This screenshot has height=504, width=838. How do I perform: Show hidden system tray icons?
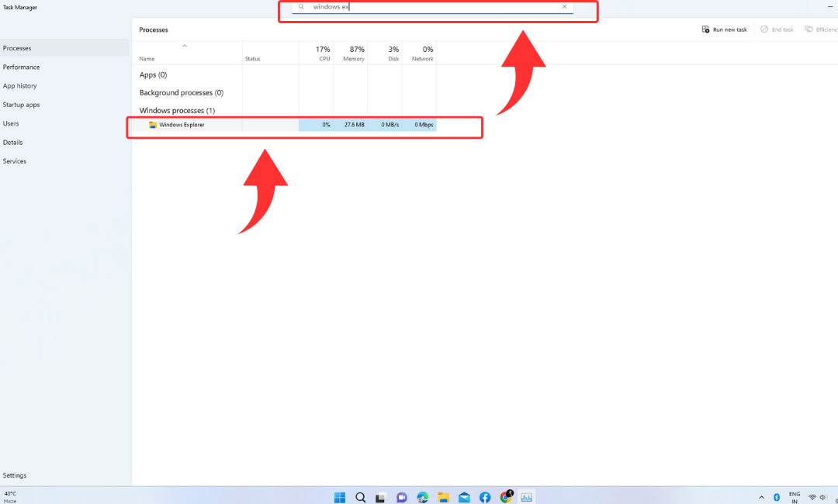(761, 497)
